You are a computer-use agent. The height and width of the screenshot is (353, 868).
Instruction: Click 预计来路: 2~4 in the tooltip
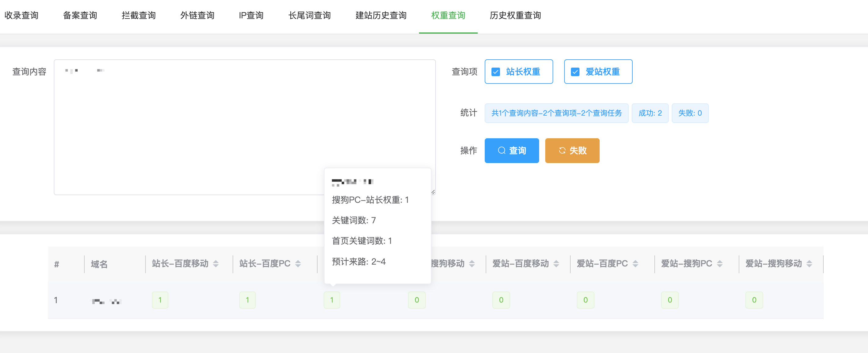pyautogui.click(x=359, y=262)
